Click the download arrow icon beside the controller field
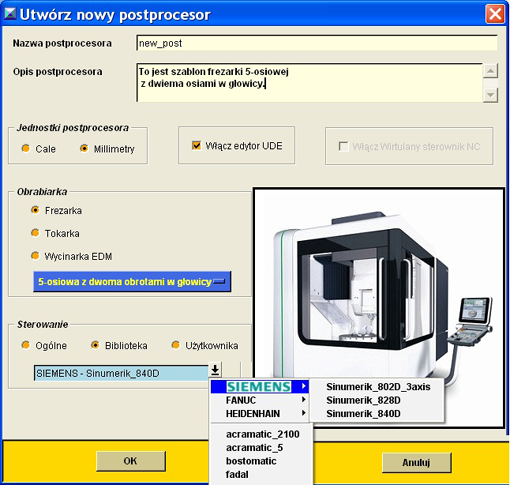510x485 pixels. tap(215, 369)
